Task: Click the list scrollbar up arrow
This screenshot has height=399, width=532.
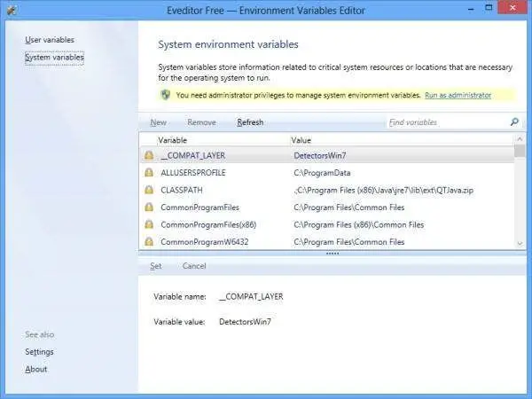Action: [520, 138]
